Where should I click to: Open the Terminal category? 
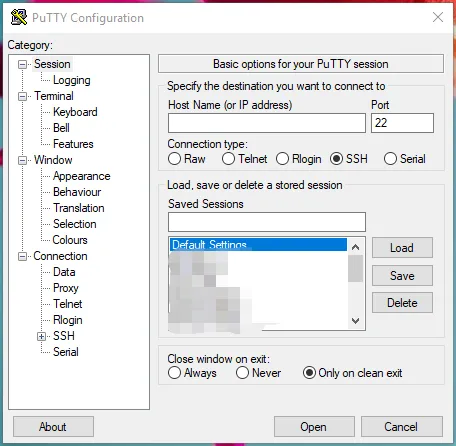pyautogui.click(x=54, y=96)
